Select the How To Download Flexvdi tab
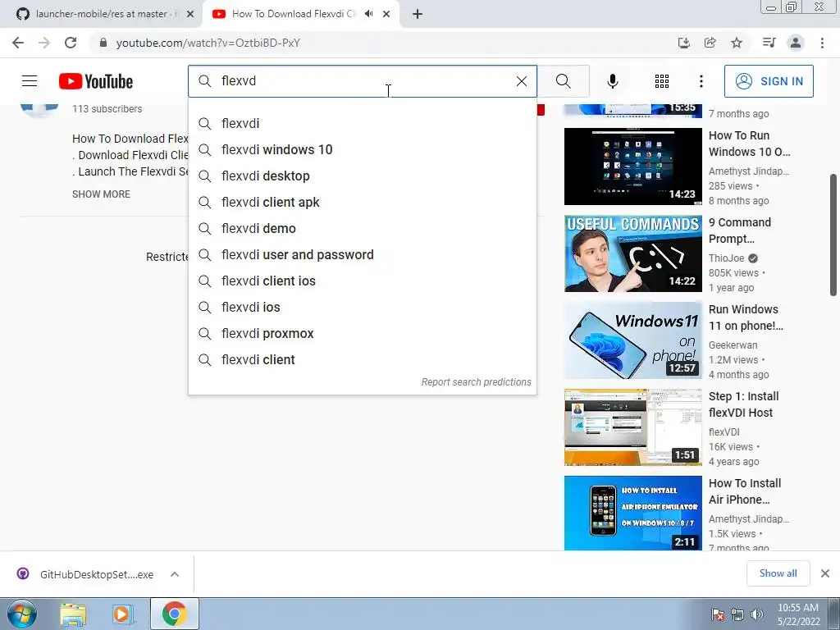Viewport: 840px width, 630px height. 294,14
